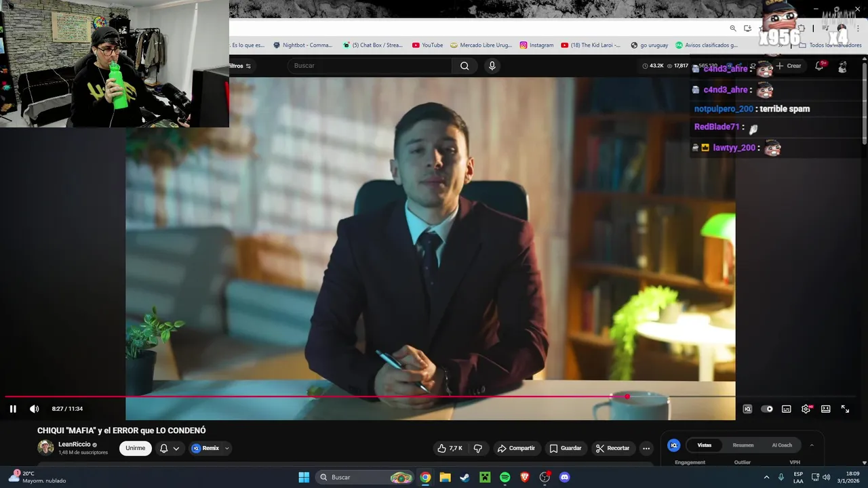Viewport: 868px width, 488px height.
Task: Click the Remix button
Action: (205, 448)
